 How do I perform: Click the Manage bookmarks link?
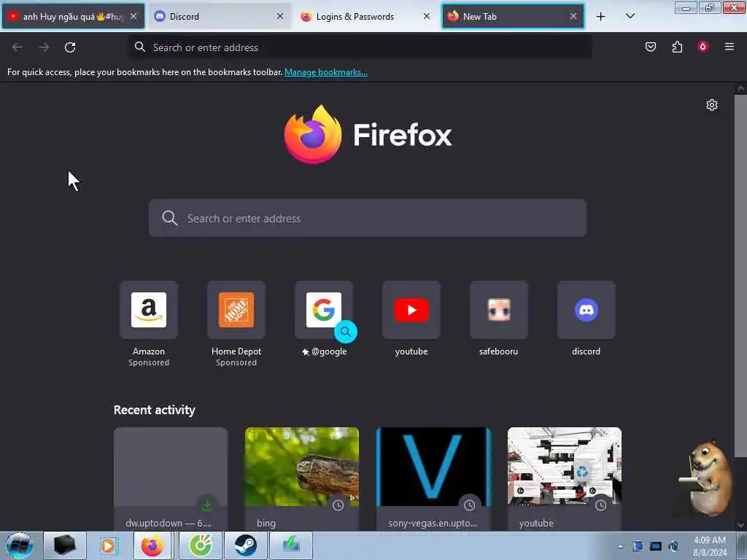[x=326, y=72]
